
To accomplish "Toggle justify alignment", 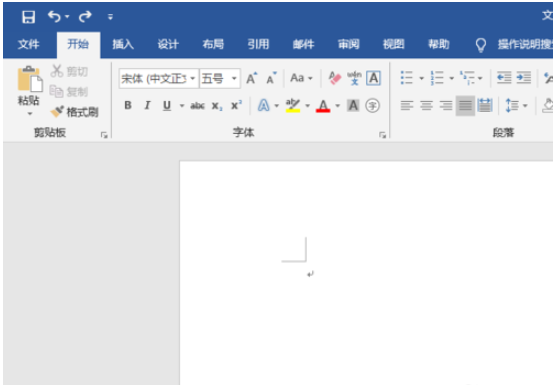I will click(x=465, y=106).
